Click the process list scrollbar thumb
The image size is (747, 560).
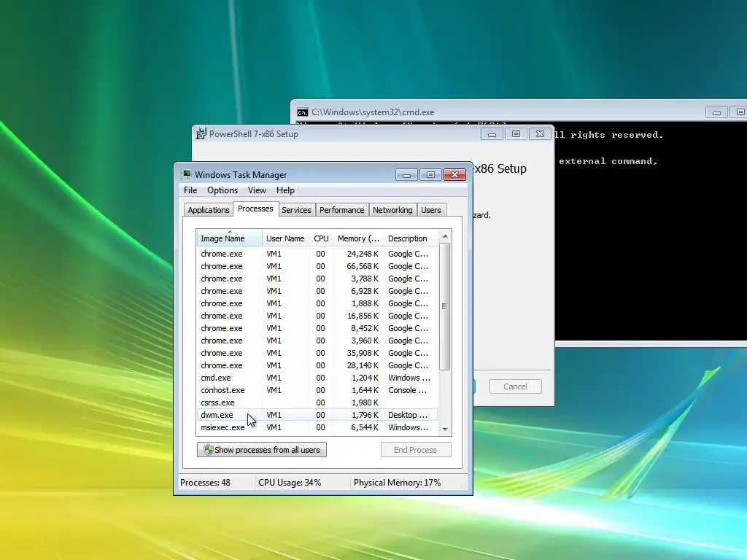click(x=444, y=306)
